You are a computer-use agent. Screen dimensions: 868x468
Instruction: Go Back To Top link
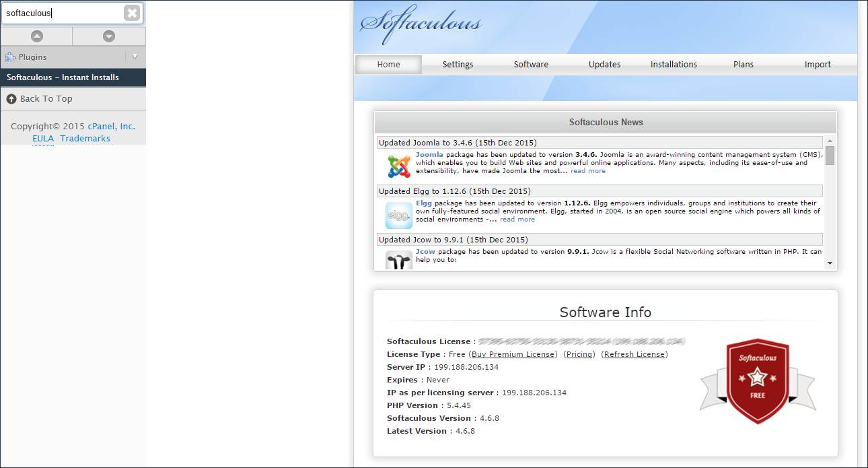point(46,99)
